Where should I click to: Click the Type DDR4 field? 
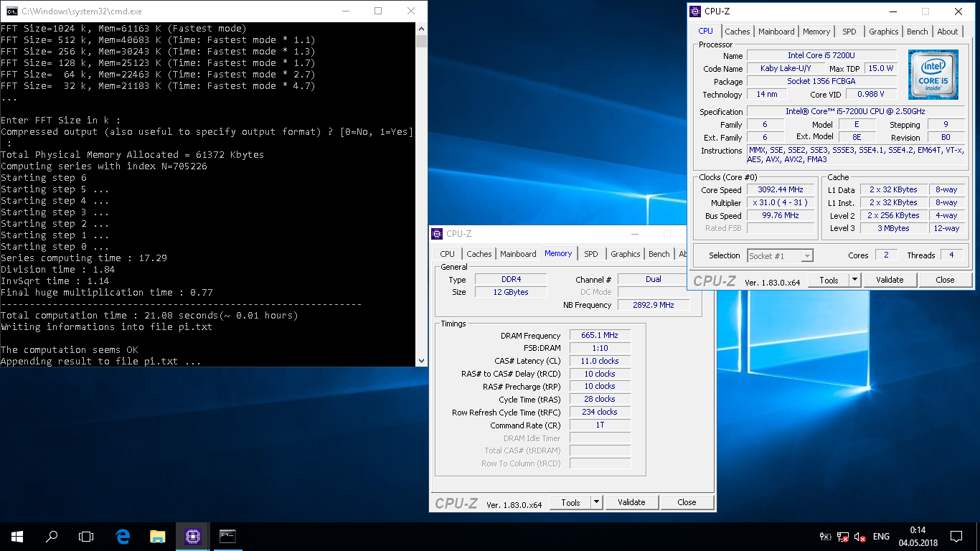[510, 279]
